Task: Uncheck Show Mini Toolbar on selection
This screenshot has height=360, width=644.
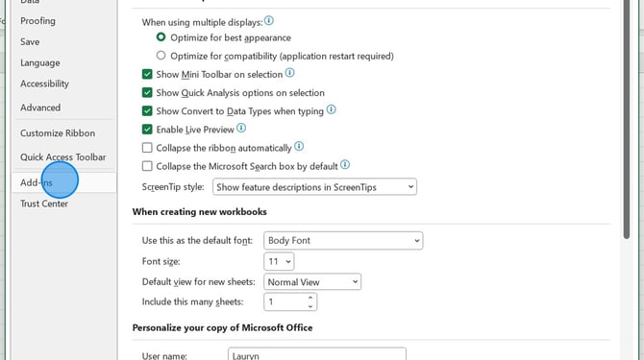Action: pos(147,74)
